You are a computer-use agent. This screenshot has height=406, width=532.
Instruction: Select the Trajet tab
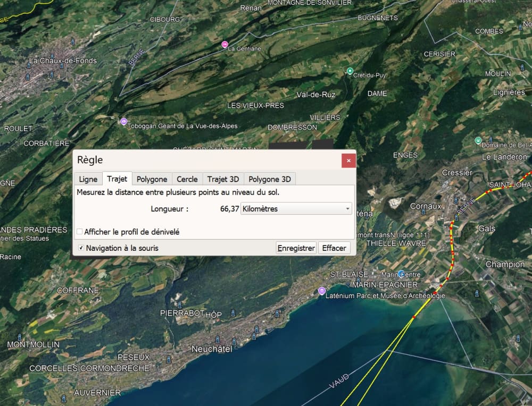click(x=117, y=179)
